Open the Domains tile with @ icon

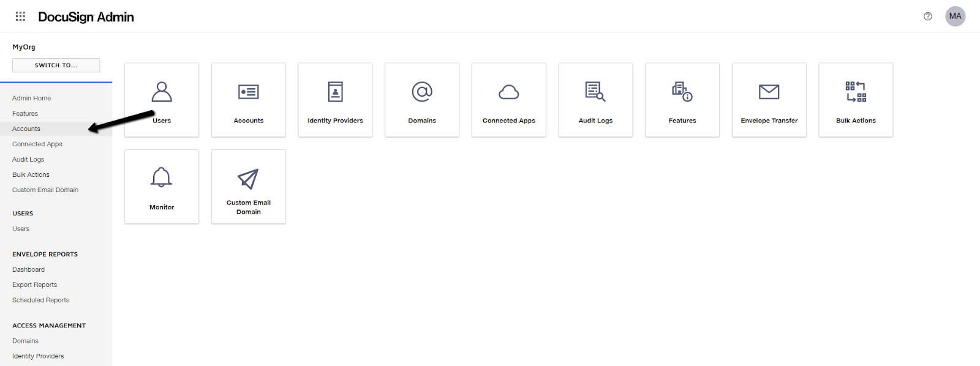(x=422, y=100)
